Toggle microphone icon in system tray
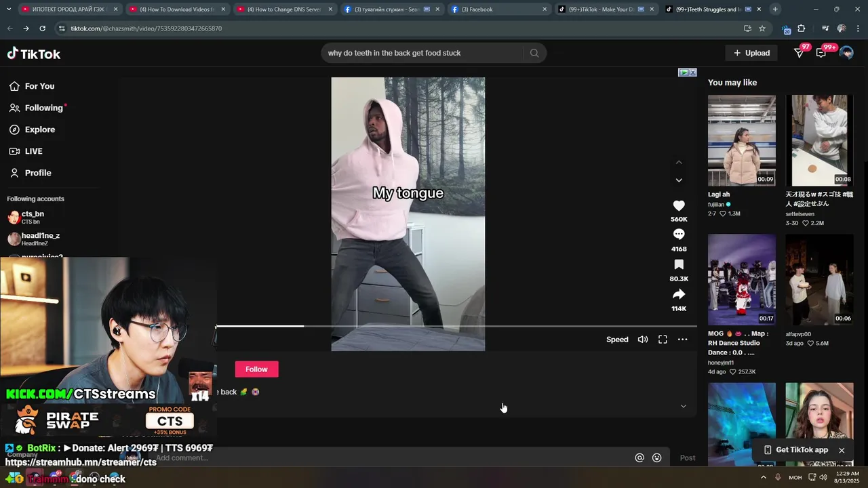Screen dimensions: 868x488 coord(778,477)
